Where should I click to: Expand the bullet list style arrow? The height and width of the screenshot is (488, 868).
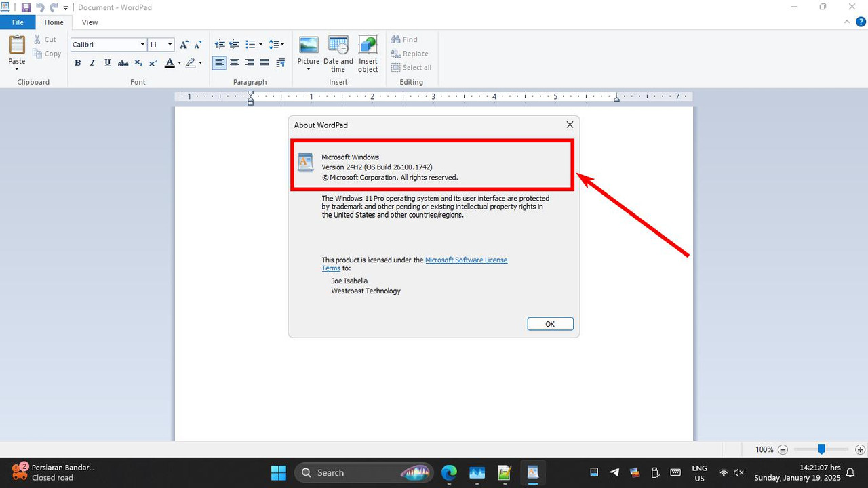260,45
